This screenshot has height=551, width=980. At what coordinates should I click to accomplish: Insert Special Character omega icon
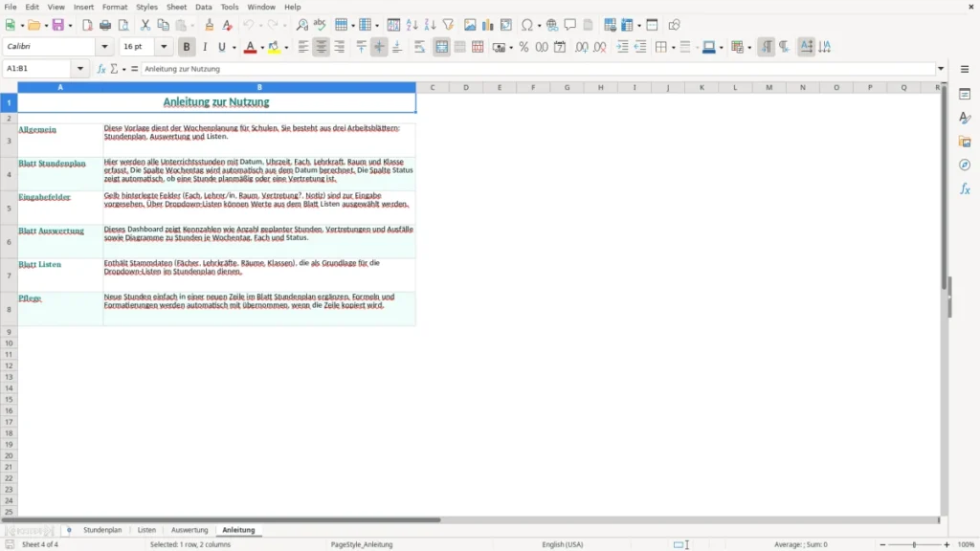[x=527, y=25]
